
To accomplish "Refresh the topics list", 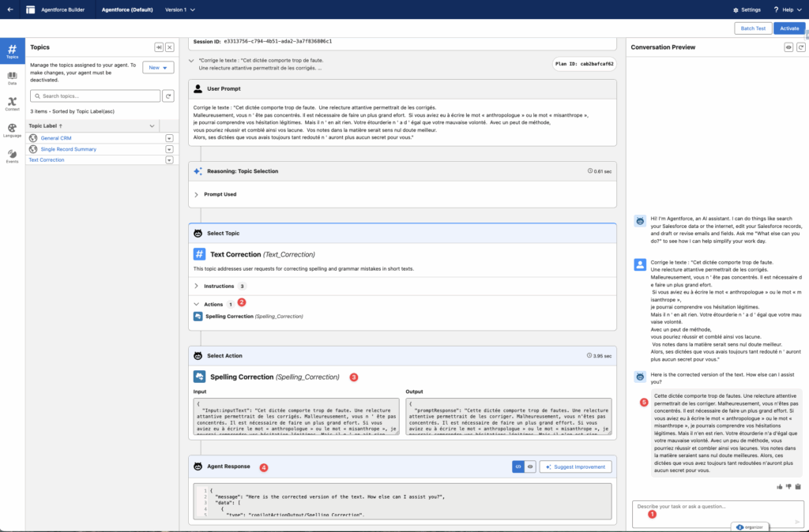I will pos(167,96).
